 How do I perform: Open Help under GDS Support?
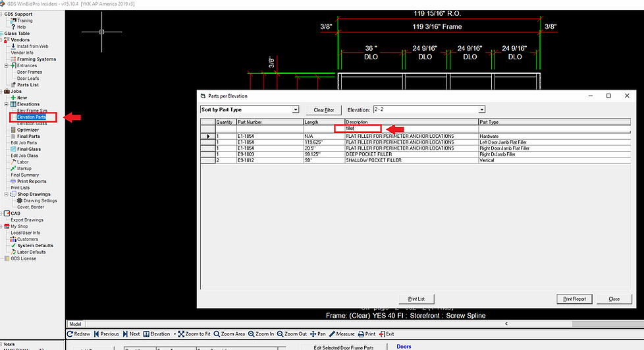point(21,27)
